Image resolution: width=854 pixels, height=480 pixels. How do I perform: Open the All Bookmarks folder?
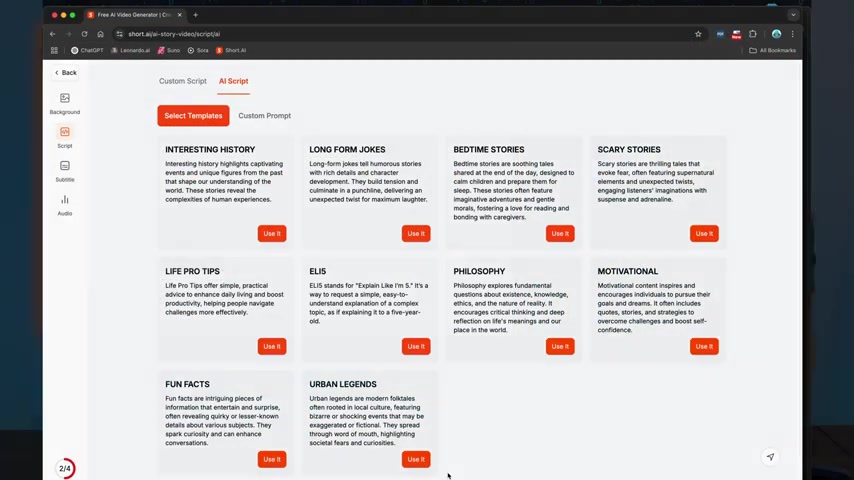[x=772, y=50]
